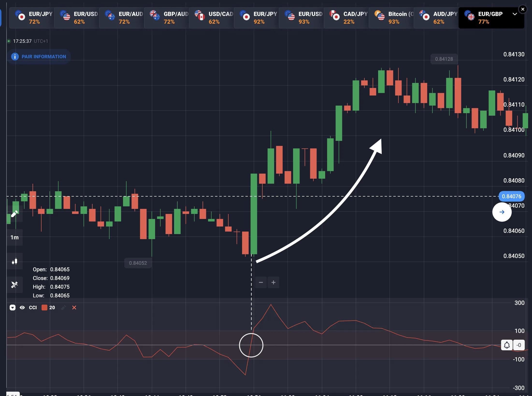Switch to the EUR/JPY 92% tab

tap(256, 18)
